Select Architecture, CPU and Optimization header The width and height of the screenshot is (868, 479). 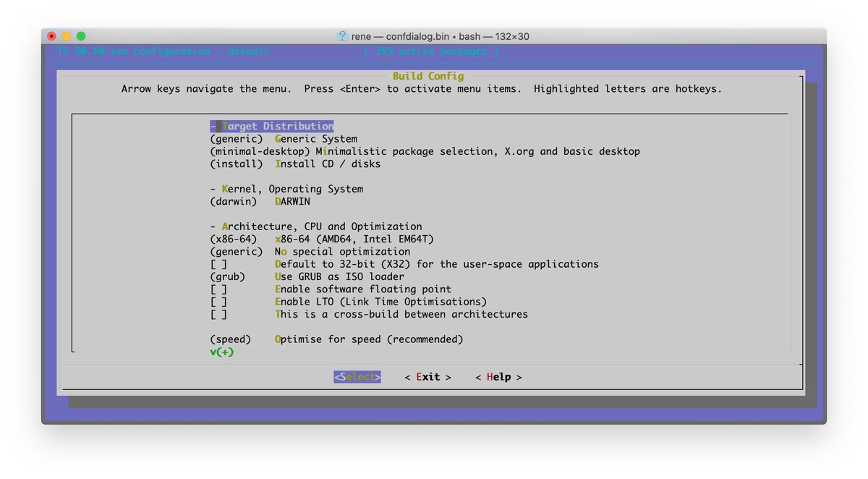(x=316, y=226)
